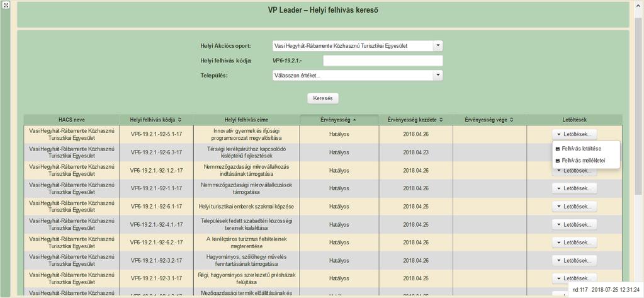Click title Régi, hagyományos szerkezetű présházak felújítása
This screenshot has height=298, width=644.
pyautogui.click(x=246, y=278)
